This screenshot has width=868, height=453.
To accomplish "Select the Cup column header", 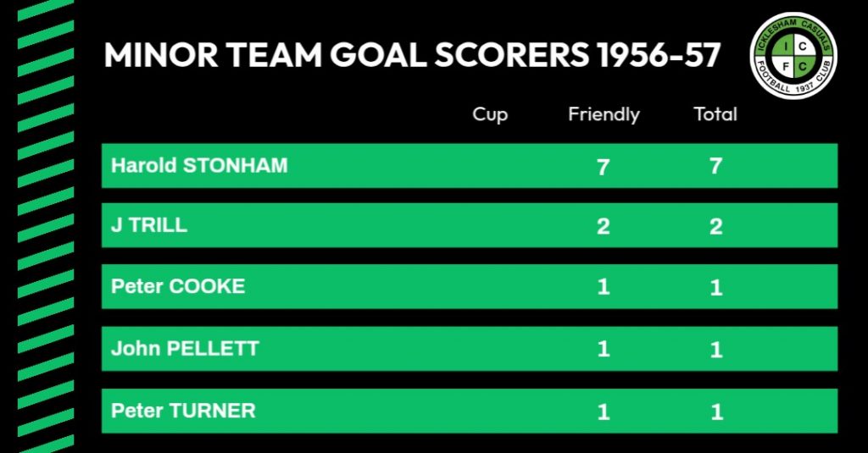I will coord(490,114).
